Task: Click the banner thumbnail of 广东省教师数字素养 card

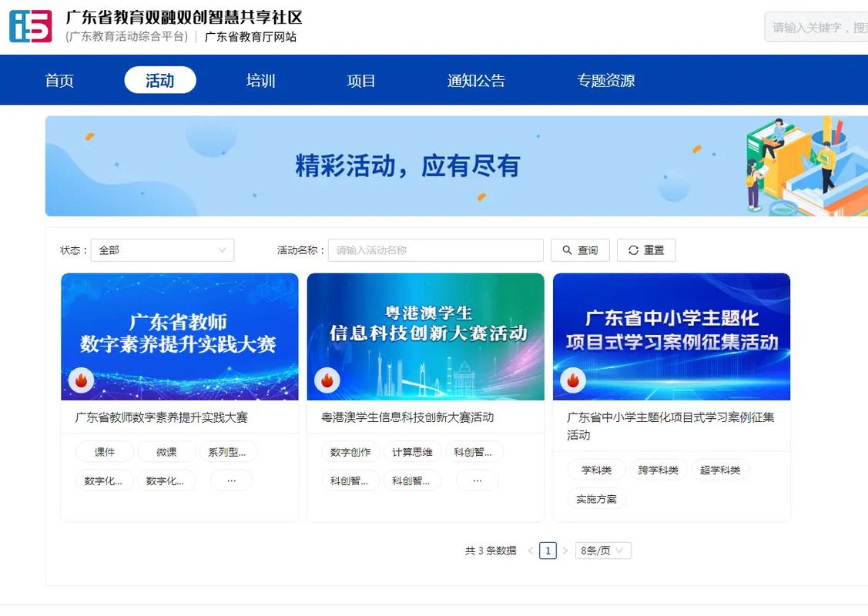Action: pyautogui.click(x=179, y=336)
